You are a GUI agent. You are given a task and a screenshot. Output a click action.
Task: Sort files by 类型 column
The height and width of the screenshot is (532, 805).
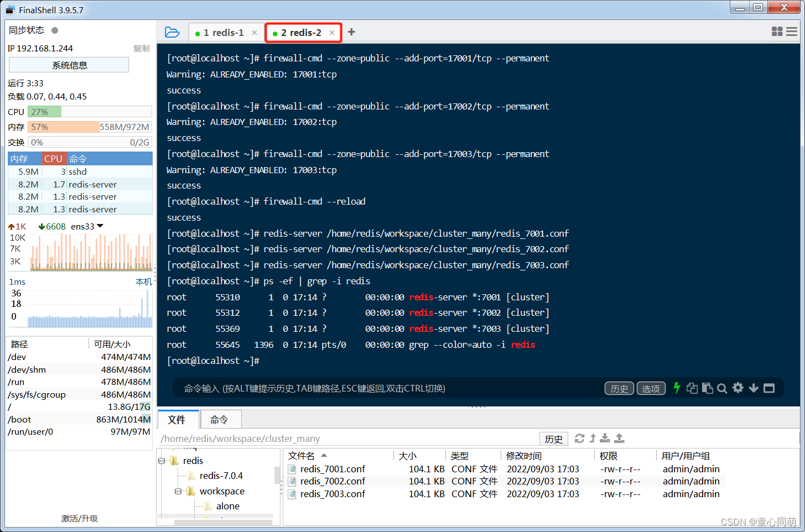474,456
